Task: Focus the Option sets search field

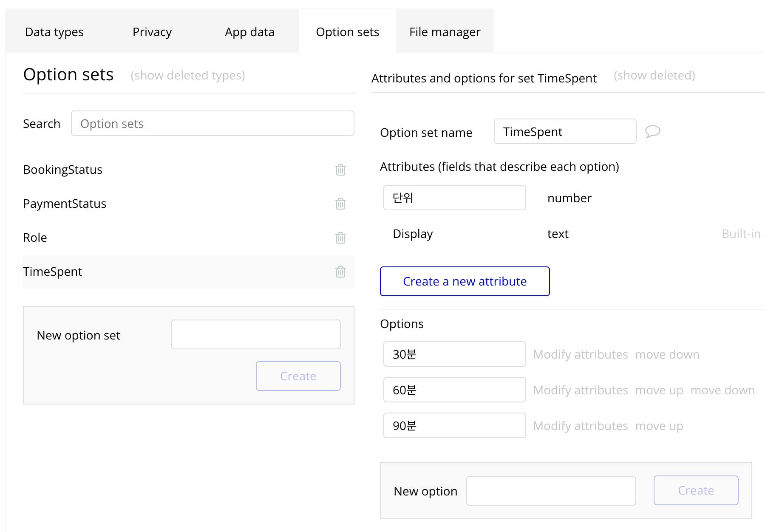Action: 212,124
